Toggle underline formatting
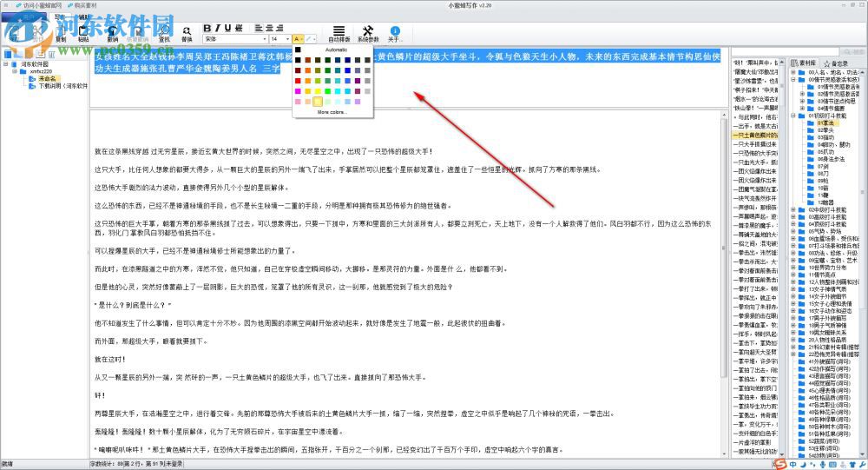 coord(227,29)
